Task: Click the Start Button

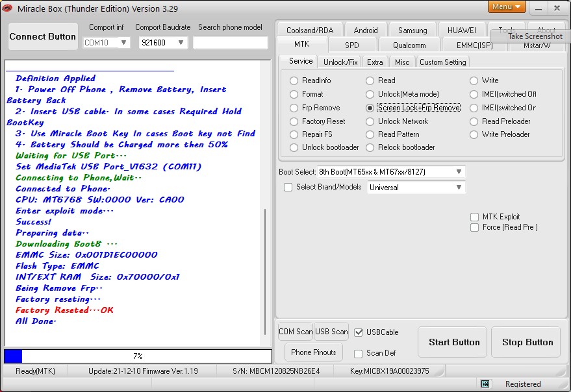Action: click(x=452, y=342)
